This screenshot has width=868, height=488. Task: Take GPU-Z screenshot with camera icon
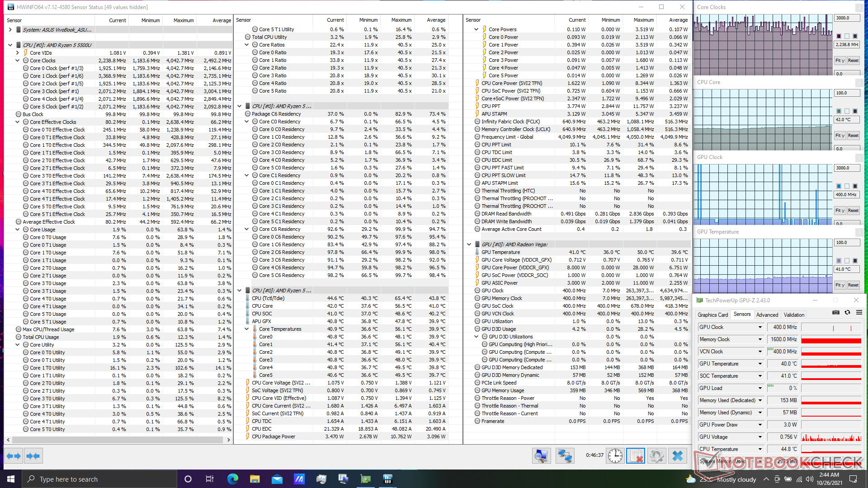[836, 313]
